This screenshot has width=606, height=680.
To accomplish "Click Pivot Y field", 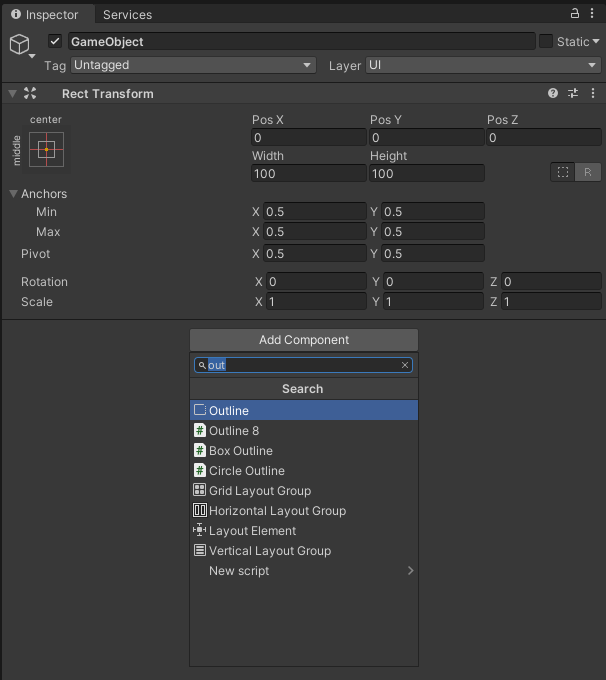I will 433,253.
